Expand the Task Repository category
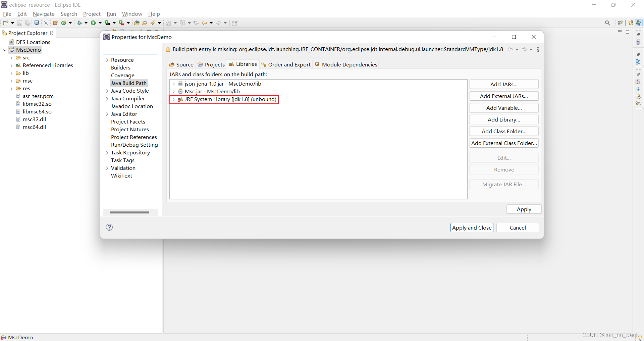Viewport: 644px width, 341px height. (x=107, y=153)
